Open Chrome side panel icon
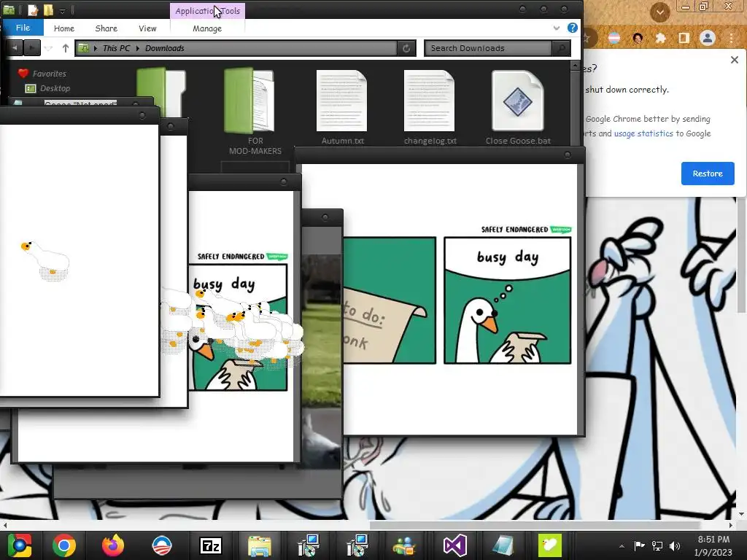The height and width of the screenshot is (560, 747). [x=684, y=38]
